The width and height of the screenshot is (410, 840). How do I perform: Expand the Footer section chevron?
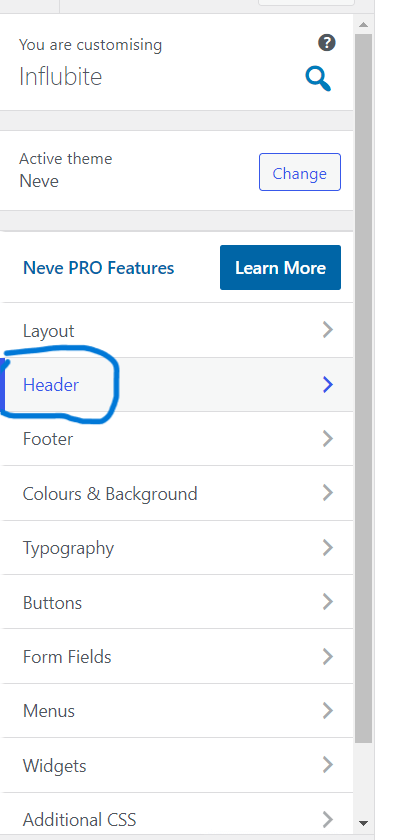(x=328, y=439)
